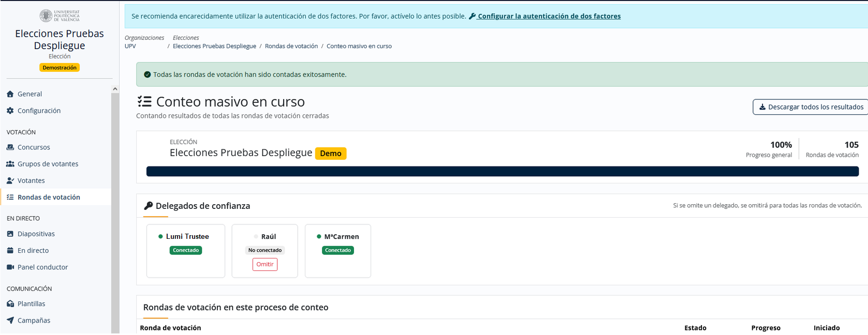
Task: Click the Plantillas envelope icon
Action: coord(10,304)
